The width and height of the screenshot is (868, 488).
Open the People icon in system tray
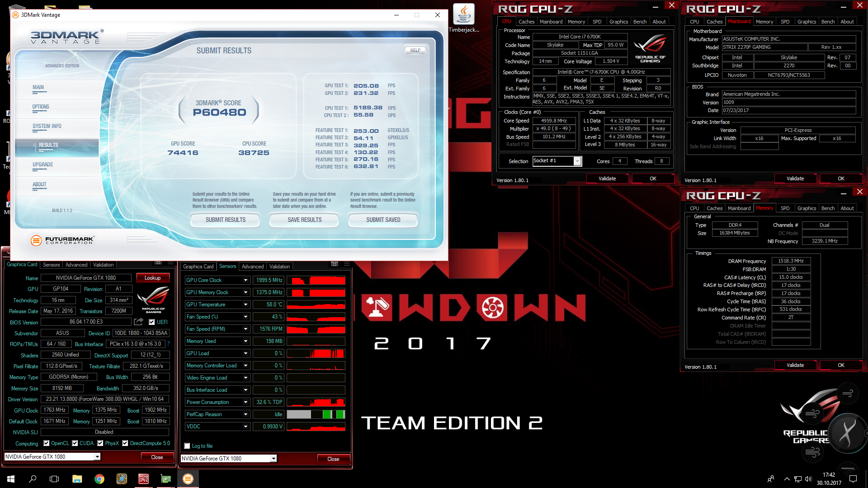pyautogui.click(x=771, y=479)
